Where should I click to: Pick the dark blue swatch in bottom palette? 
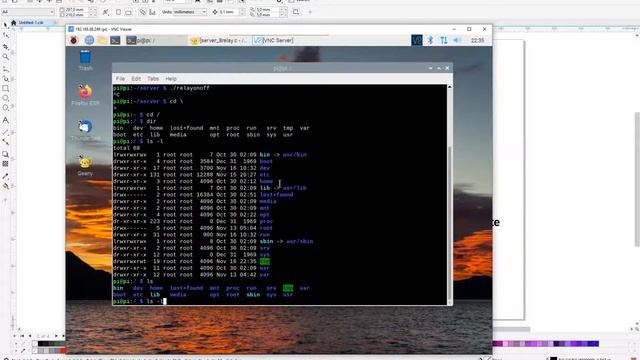click(591, 344)
